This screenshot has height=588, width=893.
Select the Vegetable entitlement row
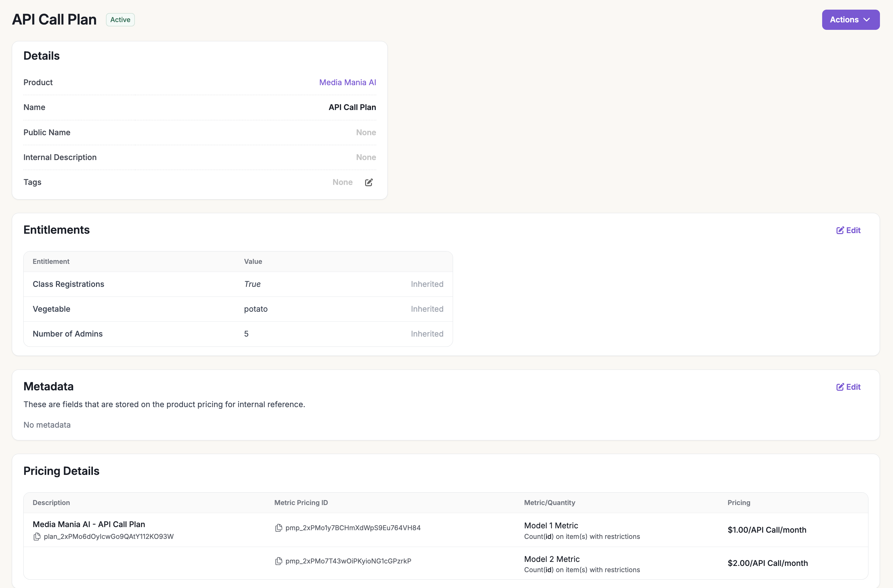51,309
